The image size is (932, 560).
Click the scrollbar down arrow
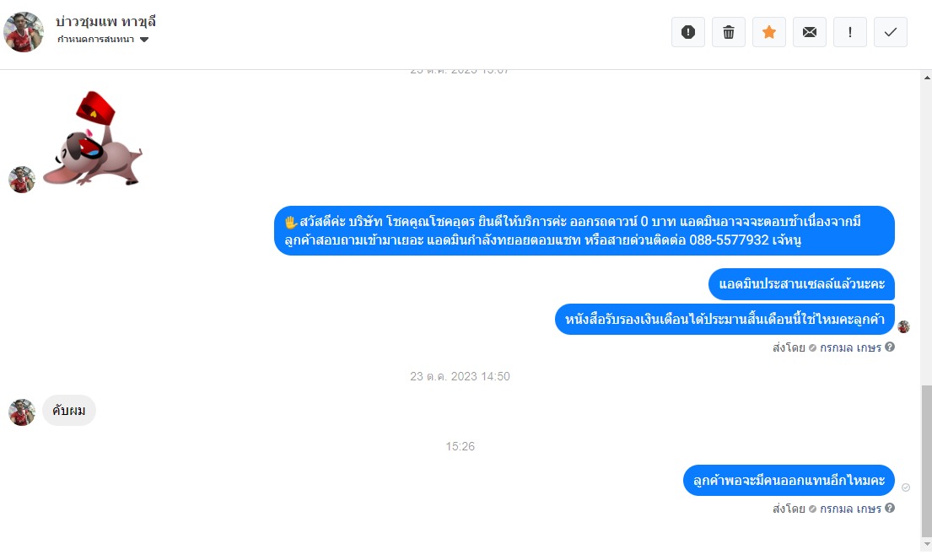tap(927, 544)
